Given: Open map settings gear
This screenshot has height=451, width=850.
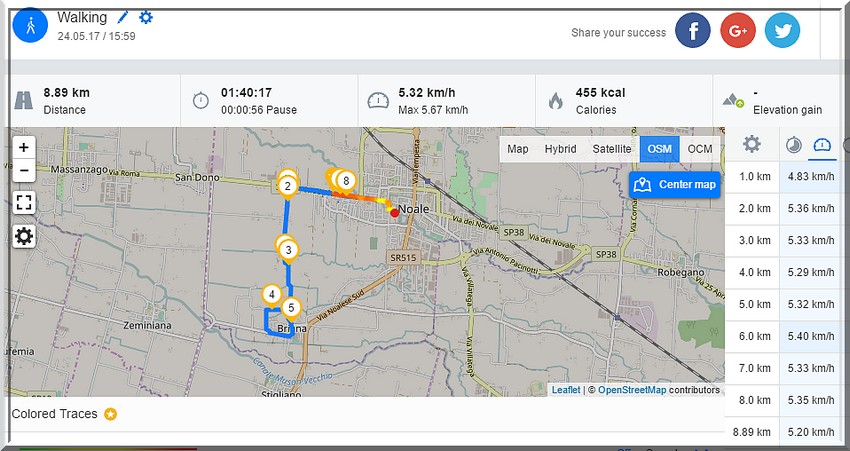Looking at the screenshot, I should (x=24, y=236).
